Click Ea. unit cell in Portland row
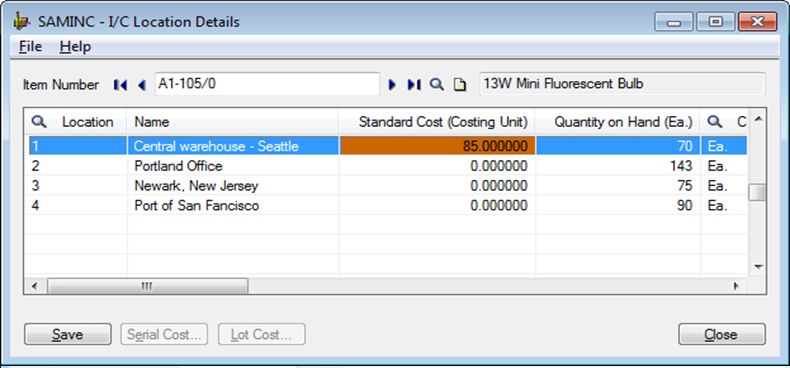The image size is (790, 368). (723, 166)
